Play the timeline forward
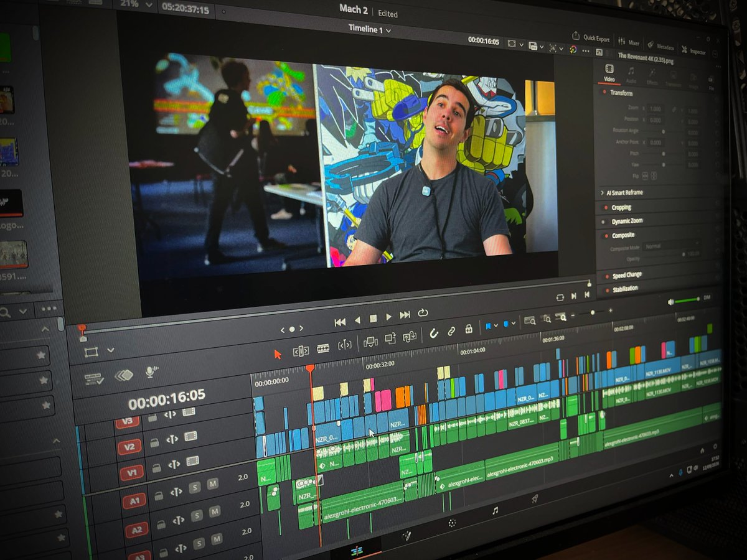The height and width of the screenshot is (560, 747). pyautogui.click(x=389, y=316)
